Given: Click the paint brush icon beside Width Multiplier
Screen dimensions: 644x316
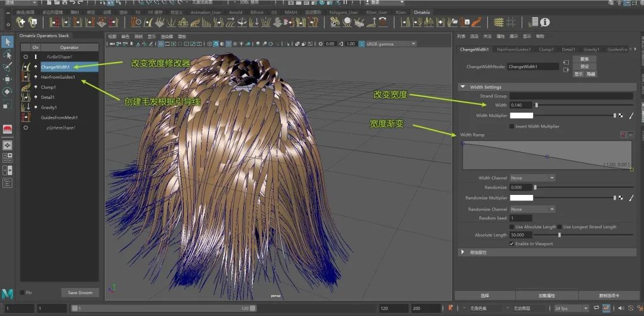Looking at the screenshot, I should [631, 116].
